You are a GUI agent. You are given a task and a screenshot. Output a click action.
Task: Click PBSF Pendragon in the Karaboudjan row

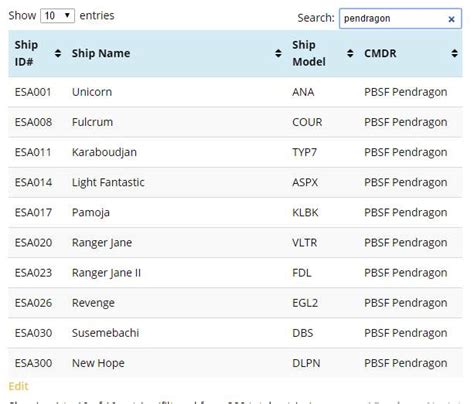coord(406,152)
